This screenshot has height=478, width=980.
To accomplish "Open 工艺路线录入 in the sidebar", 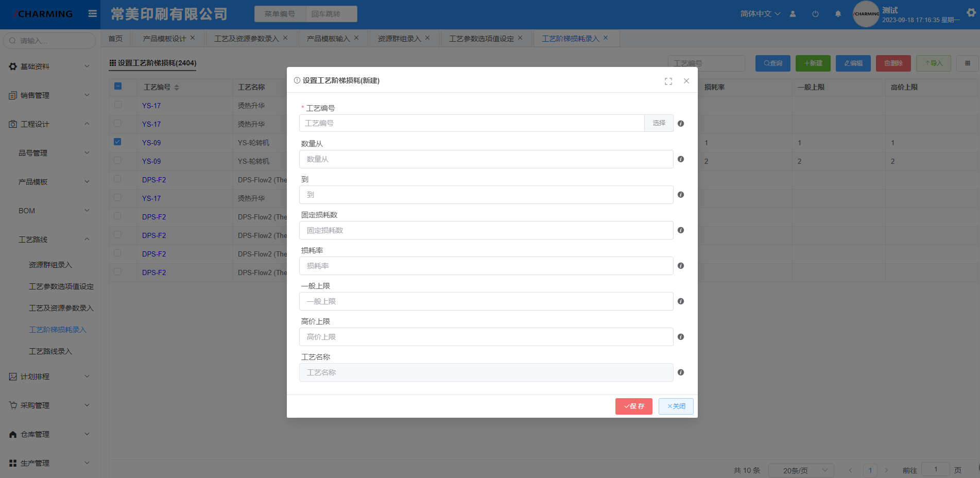I will [50, 351].
